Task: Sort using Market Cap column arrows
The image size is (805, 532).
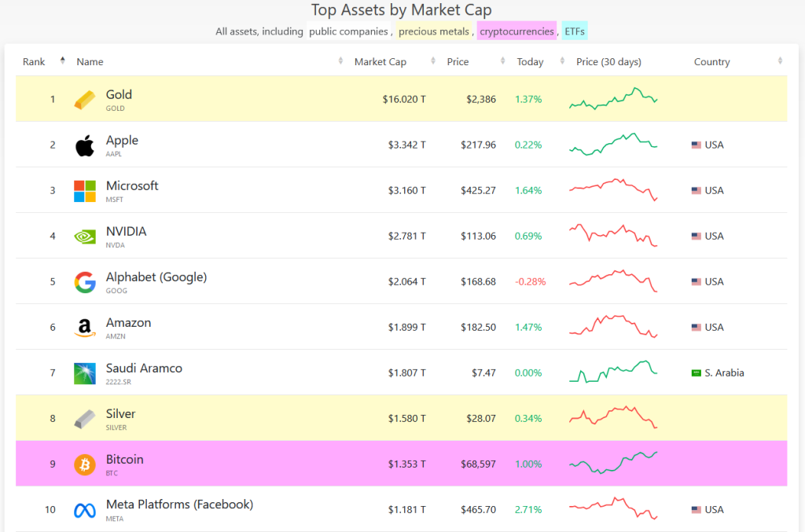Action: pos(433,61)
